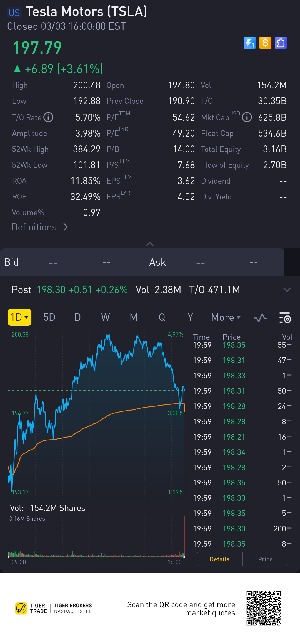The width and height of the screenshot is (300, 644).
Task: Expand the Post market quote row
Action: tap(287, 290)
